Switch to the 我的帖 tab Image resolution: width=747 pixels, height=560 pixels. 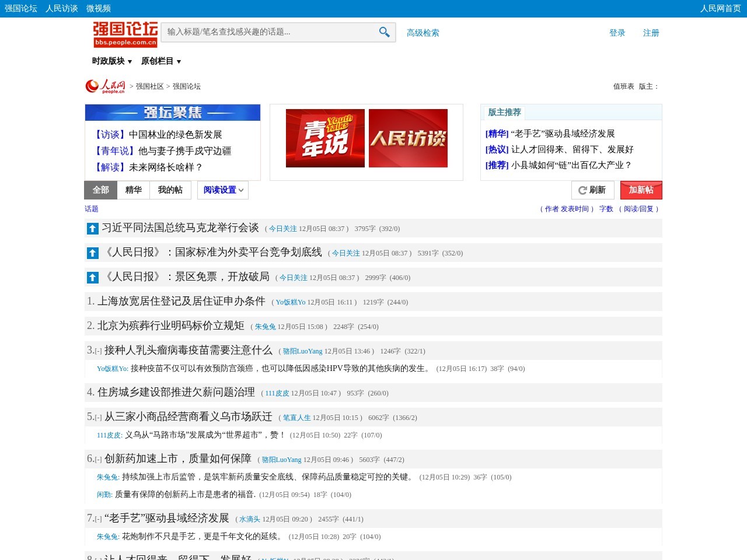pos(170,190)
